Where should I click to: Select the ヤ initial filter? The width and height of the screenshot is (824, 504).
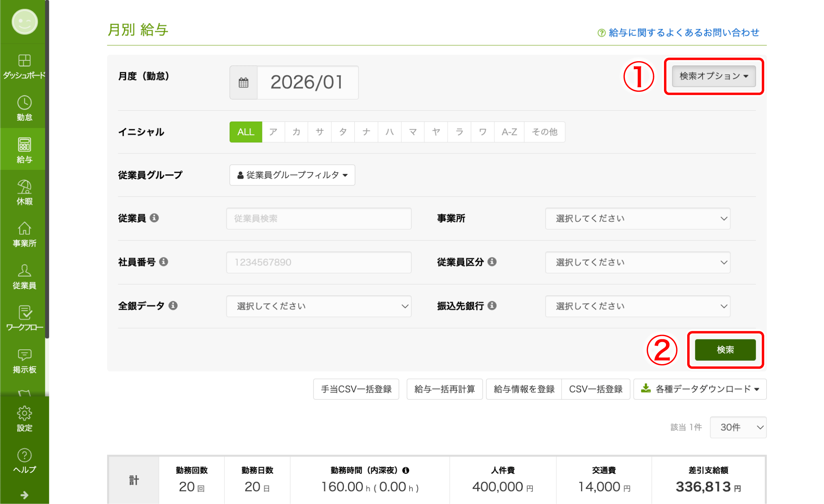point(436,132)
